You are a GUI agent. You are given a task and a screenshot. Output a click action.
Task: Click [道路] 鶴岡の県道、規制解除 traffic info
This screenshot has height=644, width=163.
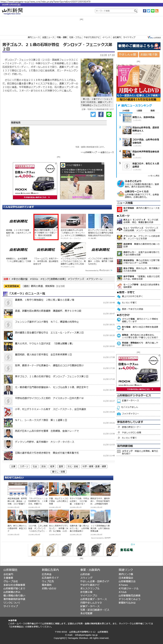[44, 286]
